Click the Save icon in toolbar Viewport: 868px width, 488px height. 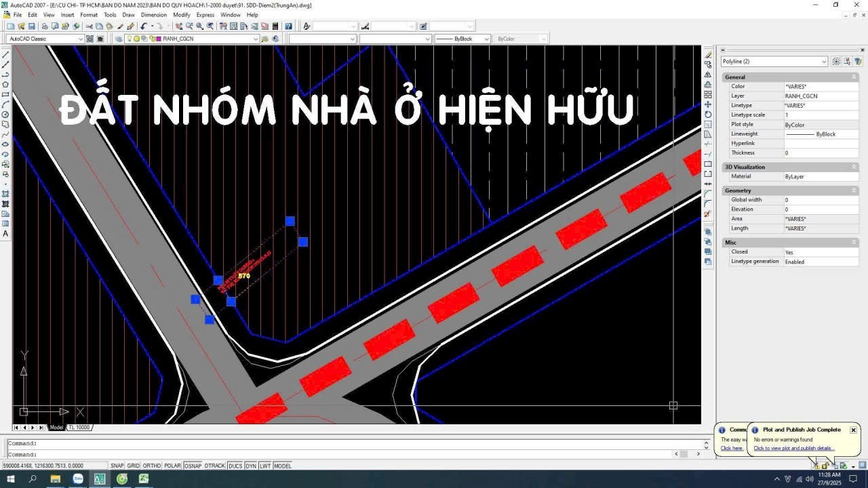click(31, 26)
